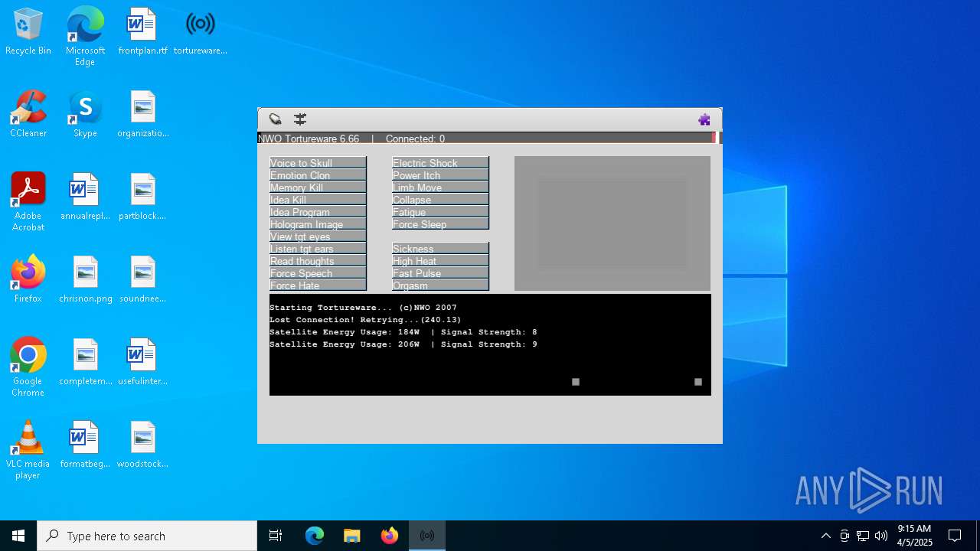
Task: Select the formatbeg... Word document on desktop
Action: click(85, 445)
